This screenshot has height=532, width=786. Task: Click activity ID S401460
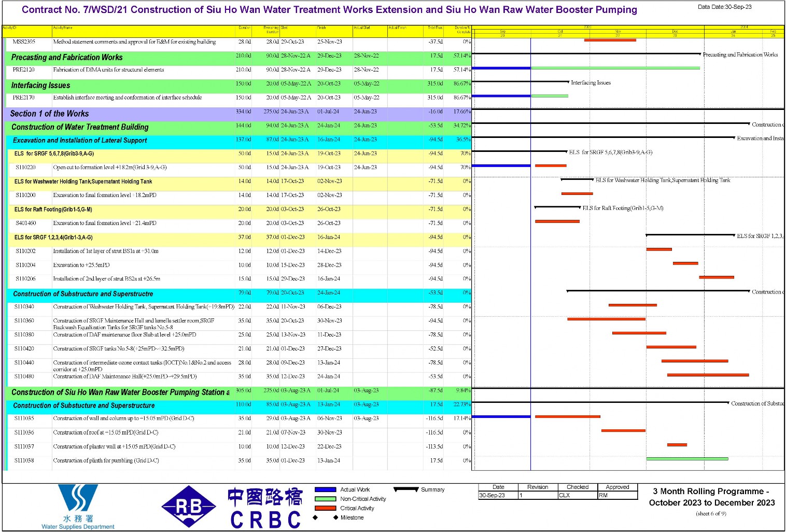click(x=25, y=223)
